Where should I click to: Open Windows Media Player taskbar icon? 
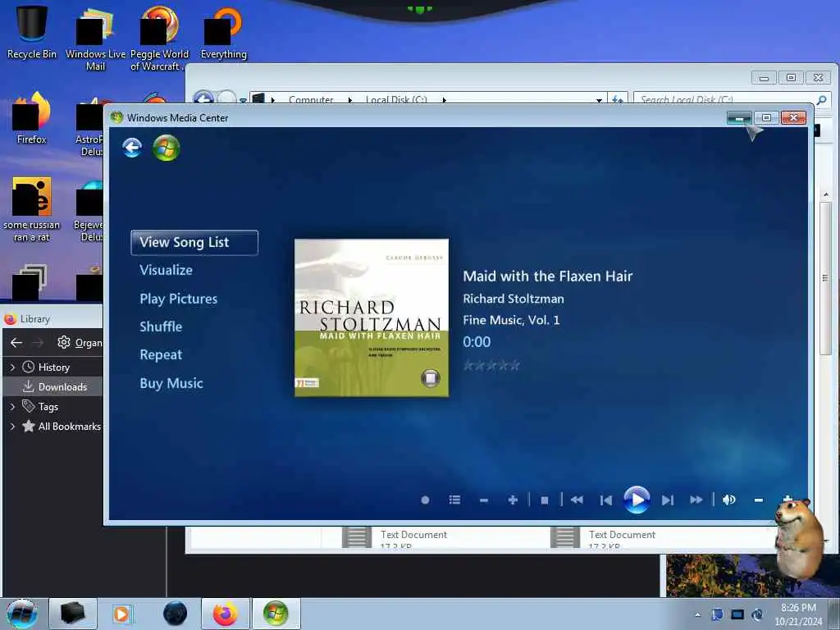pos(121,614)
